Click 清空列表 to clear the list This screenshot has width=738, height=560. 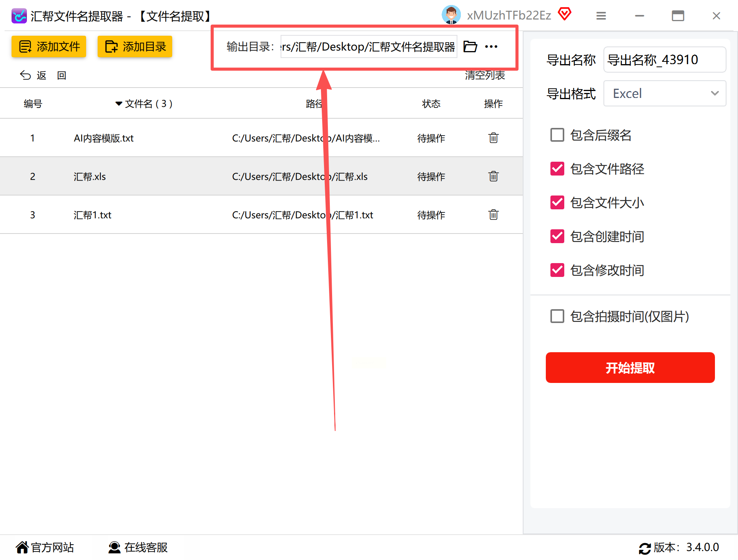[x=484, y=75]
